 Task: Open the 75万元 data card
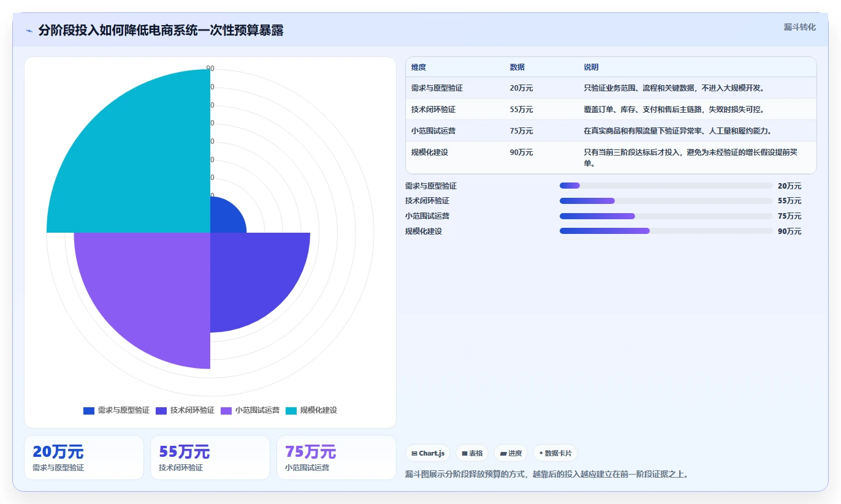tap(337, 457)
